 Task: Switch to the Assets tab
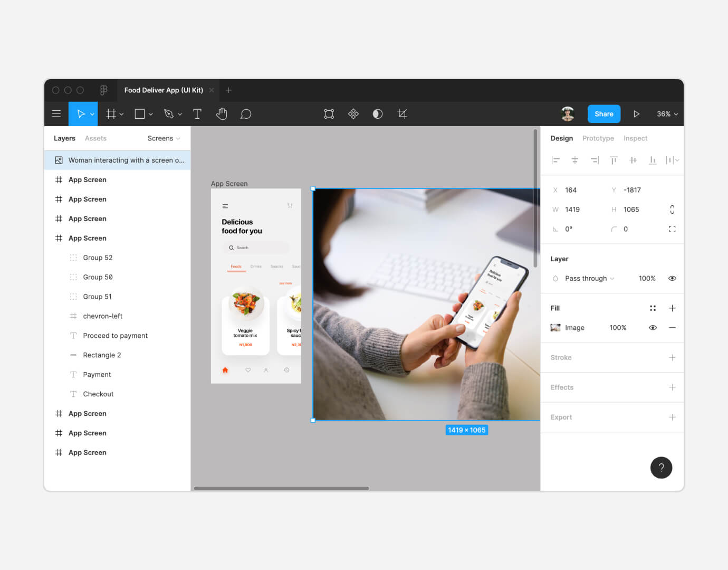coord(95,138)
